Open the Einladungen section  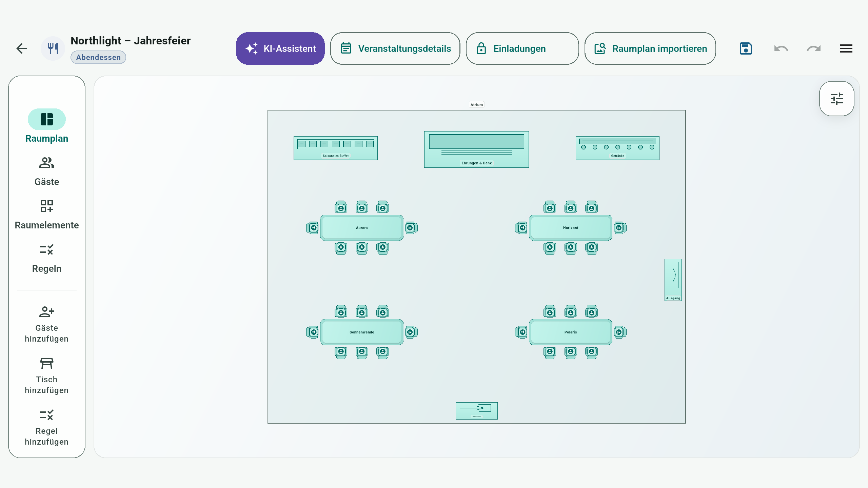pyautogui.click(x=522, y=48)
